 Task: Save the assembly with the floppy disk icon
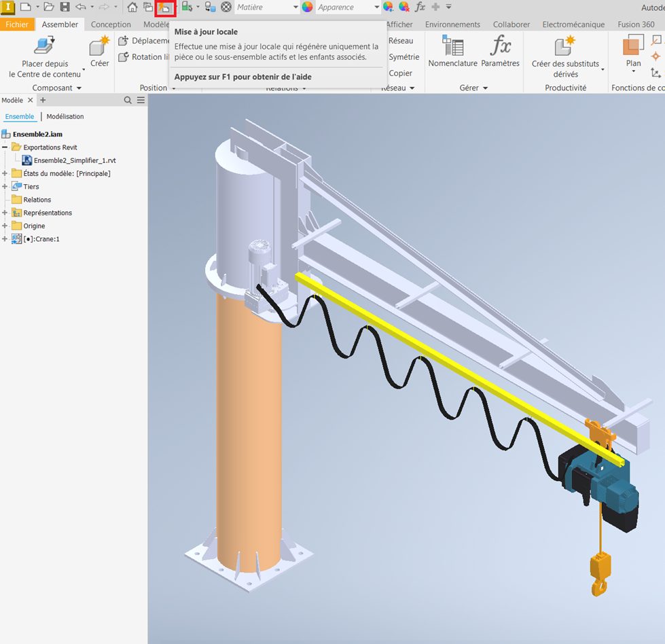tap(65, 7)
